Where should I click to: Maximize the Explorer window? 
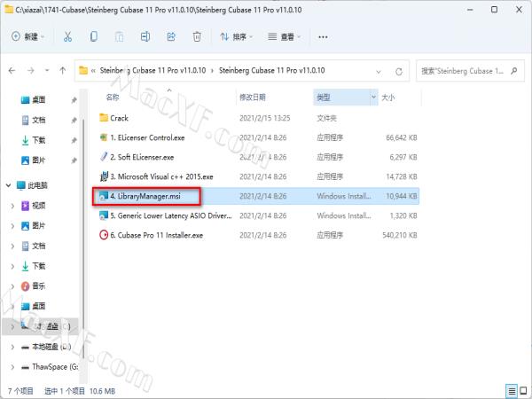(495, 10)
